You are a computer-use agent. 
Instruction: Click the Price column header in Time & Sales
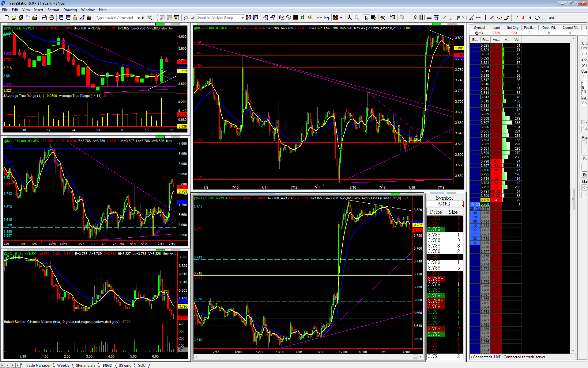pyautogui.click(x=435, y=212)
